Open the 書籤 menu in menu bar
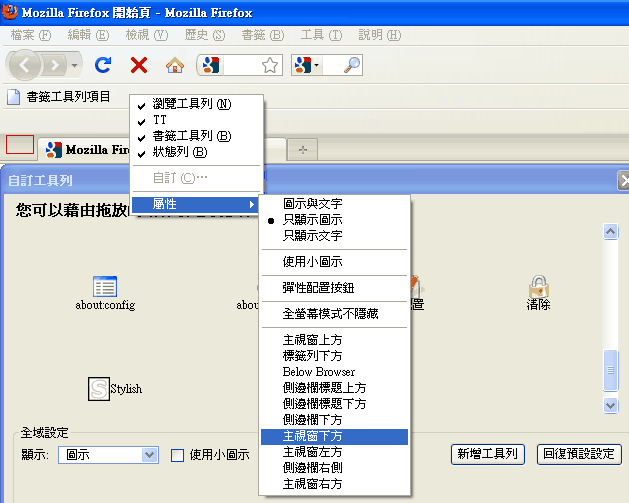The height and width of the screenshot is (503, 629). (262, 35)
